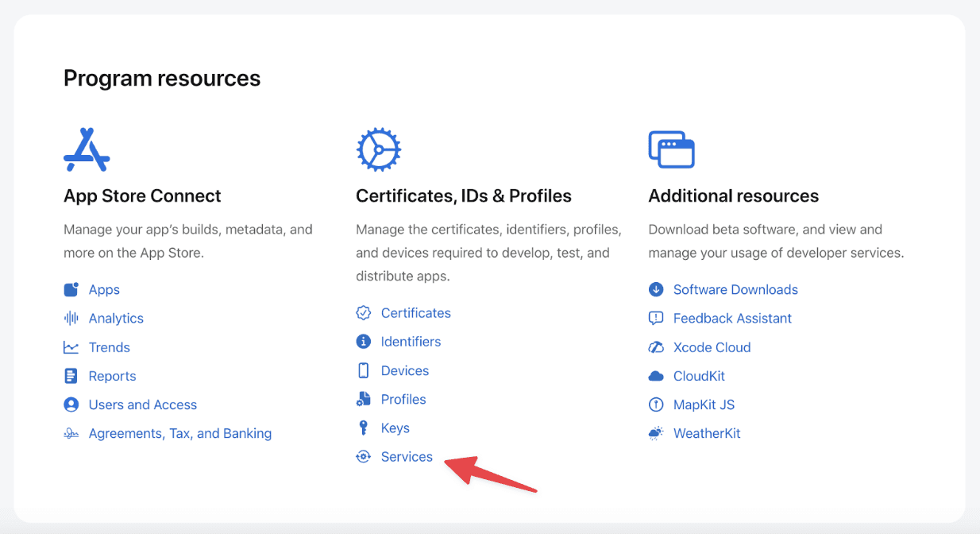Open the Apps link
The height and width of the screenshot is (534, 980).
104,289
